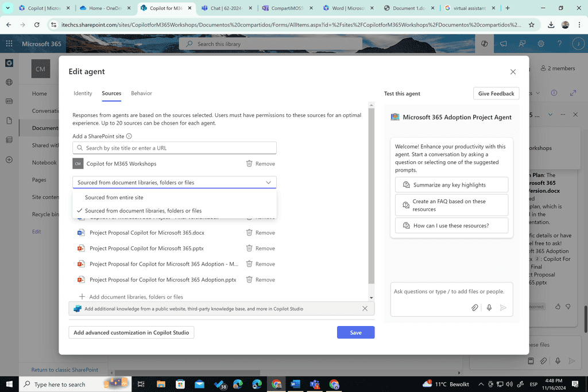The height and width of the screenshot is (392, 588).
Task: Switch to the Identity tab
Action: pyautogui.click(x=83, y=93)
